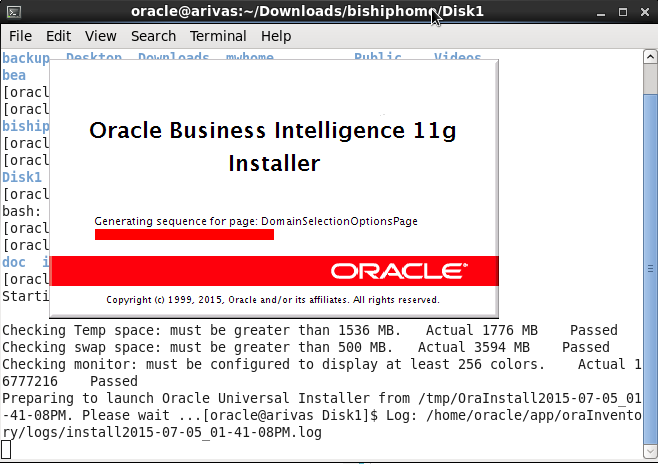Click the 'Checking monitor' output line

coord(321,373)
